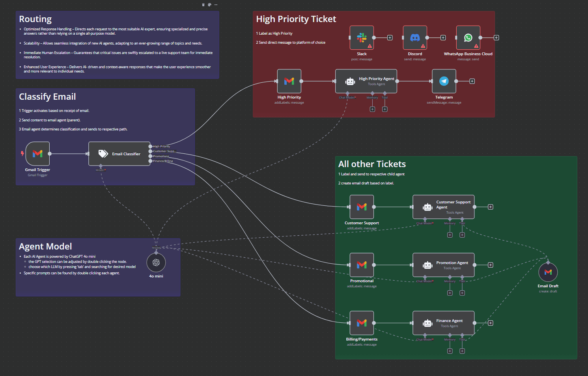The width and height of the screenshot is (588, 376).
Task: Open the High Priority Agent node
Action: (366, 81)
